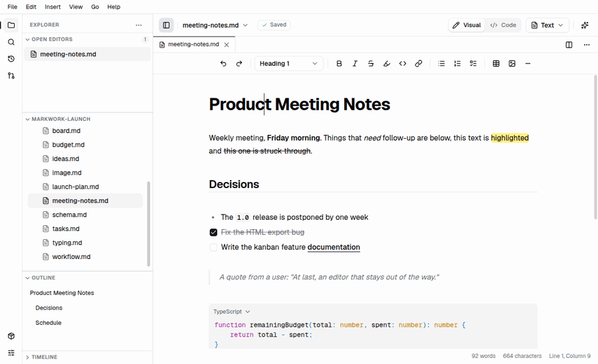Collapse the MARKWORK-LAUNCH folder section
The width and height of the screenshot is (598, 364).
88,119
